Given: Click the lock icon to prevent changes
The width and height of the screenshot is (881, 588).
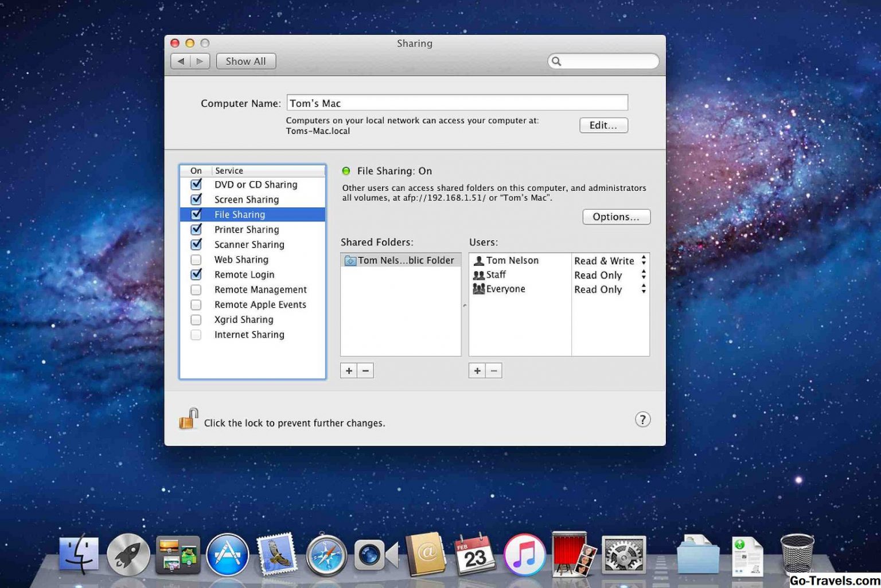Looking at the screenshot, I should click(x=188, y=419).
